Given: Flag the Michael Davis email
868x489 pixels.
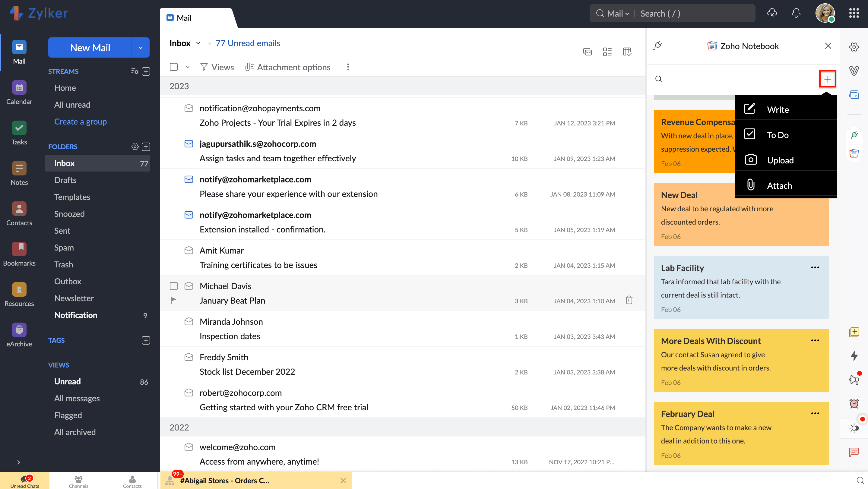Looking at the screenshot, I should point(173,300).
